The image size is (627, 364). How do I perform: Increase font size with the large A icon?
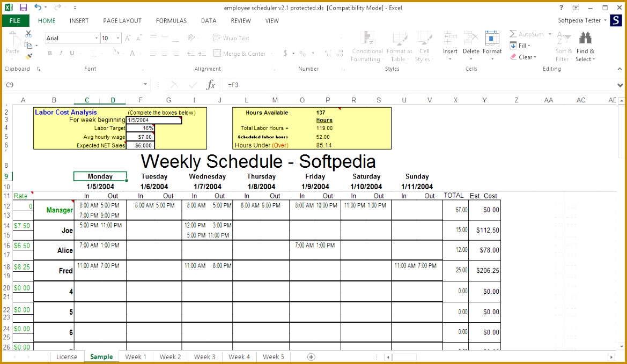pos(128,38)
